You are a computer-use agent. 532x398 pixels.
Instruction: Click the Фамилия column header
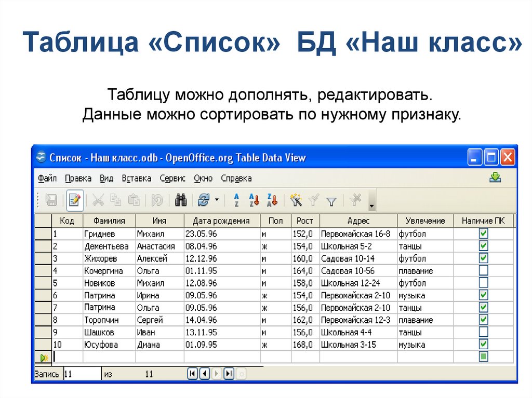pos(109,221)
